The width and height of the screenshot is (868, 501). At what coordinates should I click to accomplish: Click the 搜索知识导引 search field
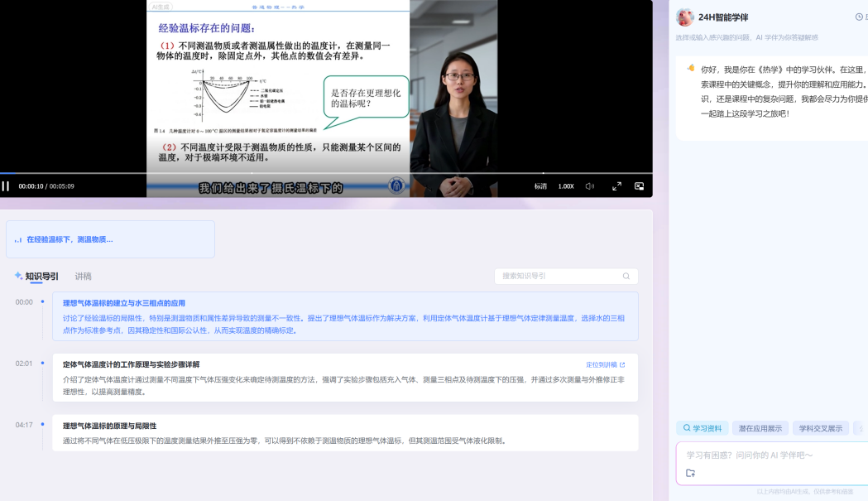pyautogui.click(x=559, y=277)
